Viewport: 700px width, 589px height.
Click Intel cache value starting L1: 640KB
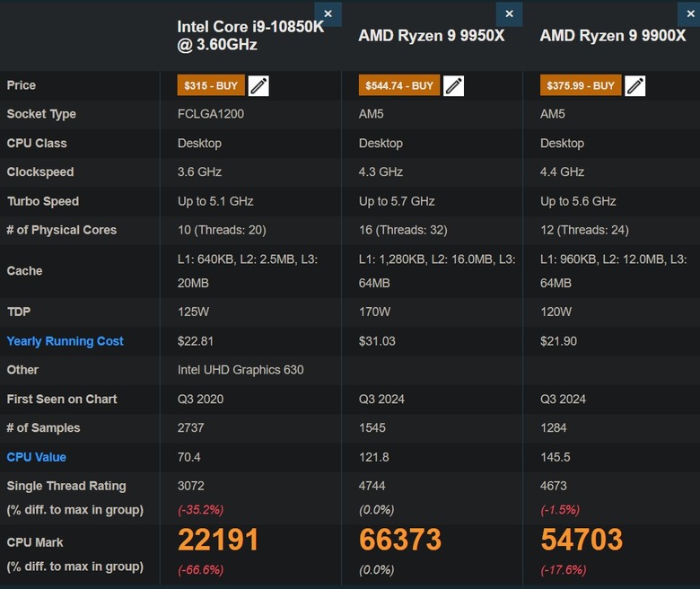tap(248, 271)
